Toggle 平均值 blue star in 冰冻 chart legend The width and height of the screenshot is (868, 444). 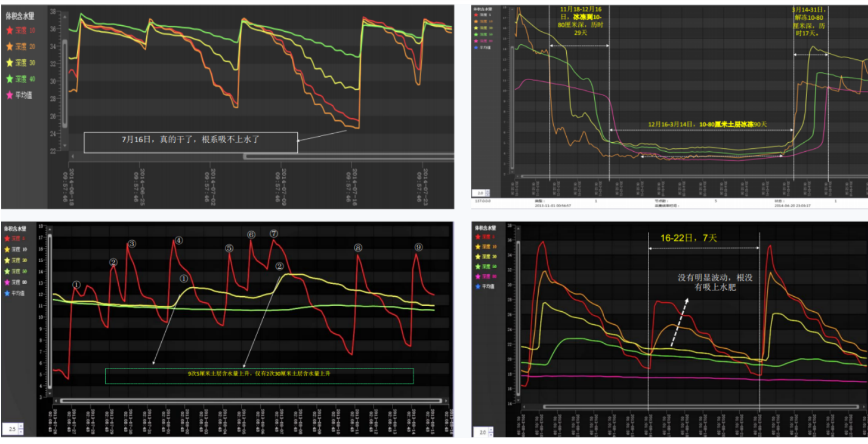point(476,48)
